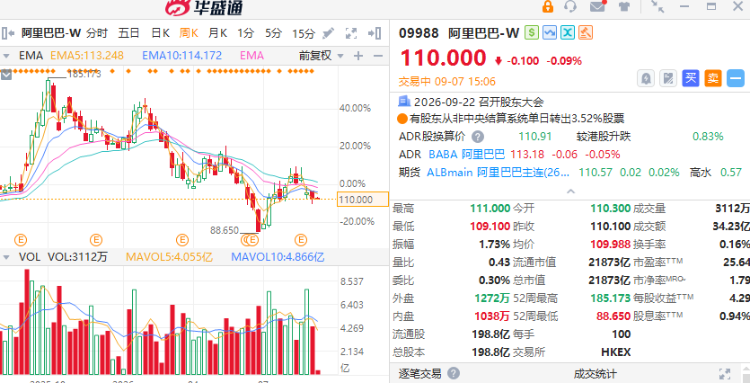Open the shirt skin theme icon
The height and width of the screenshot is (383, 750).
point(624,6)
